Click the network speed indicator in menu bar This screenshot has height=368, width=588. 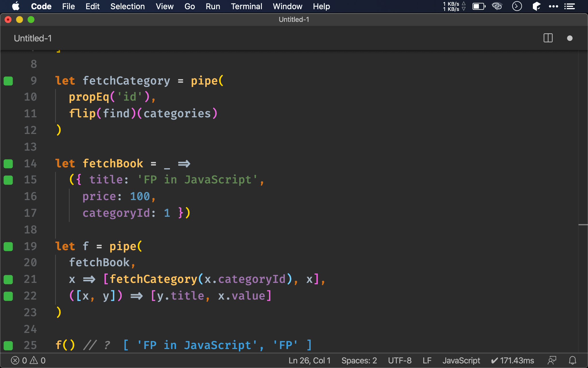pyautogui.click(x=454, y=6)
